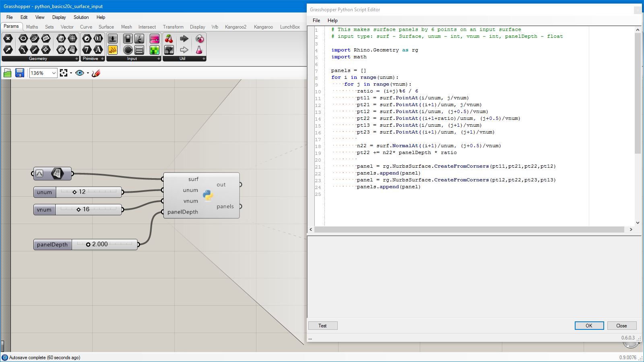Add the pink Gradient control icon
Viewport: 644px width, 362px height.
tap(154, 39)
